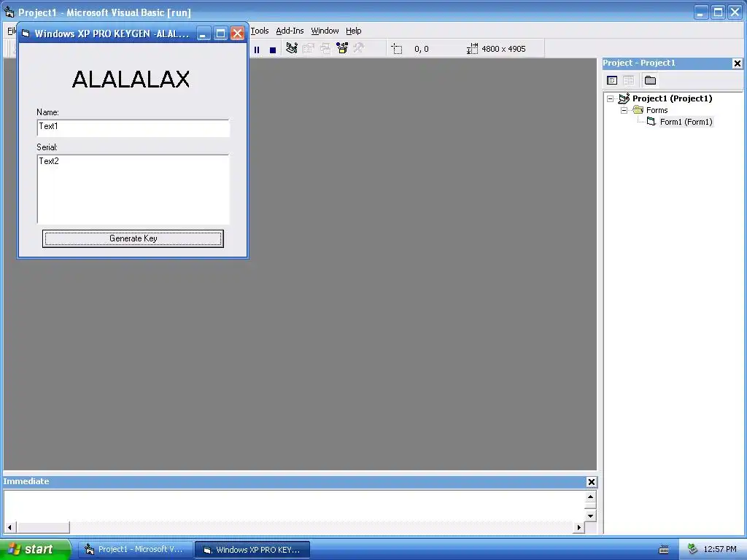Click into the Name text field

pos(133,128)
